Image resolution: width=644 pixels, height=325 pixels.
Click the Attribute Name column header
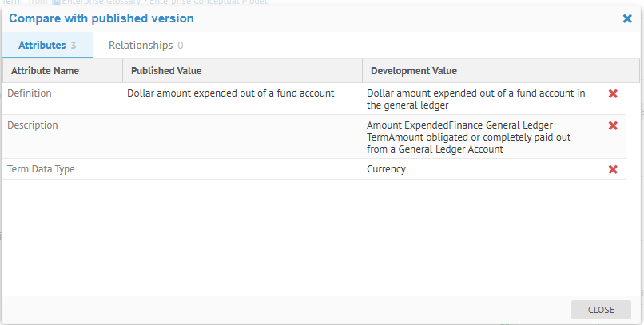[x=46, y=71]
